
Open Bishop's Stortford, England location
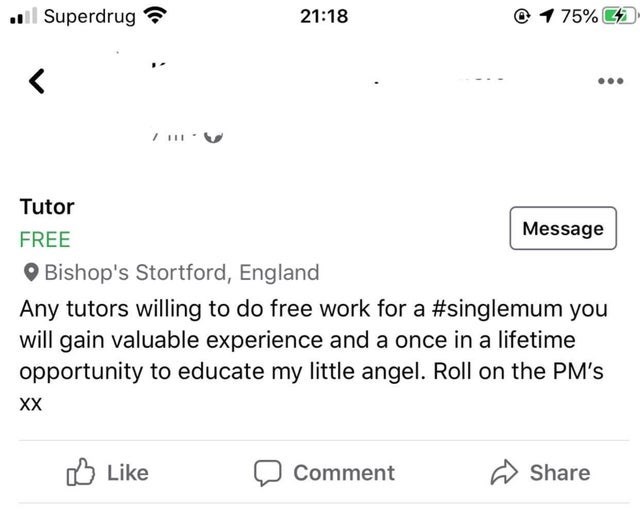pos(182,273)
